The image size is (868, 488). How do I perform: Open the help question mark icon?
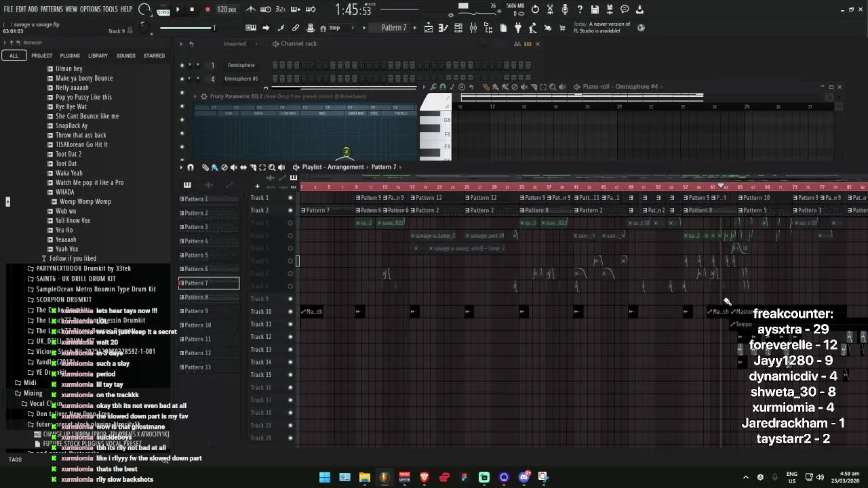coord(580,9)
